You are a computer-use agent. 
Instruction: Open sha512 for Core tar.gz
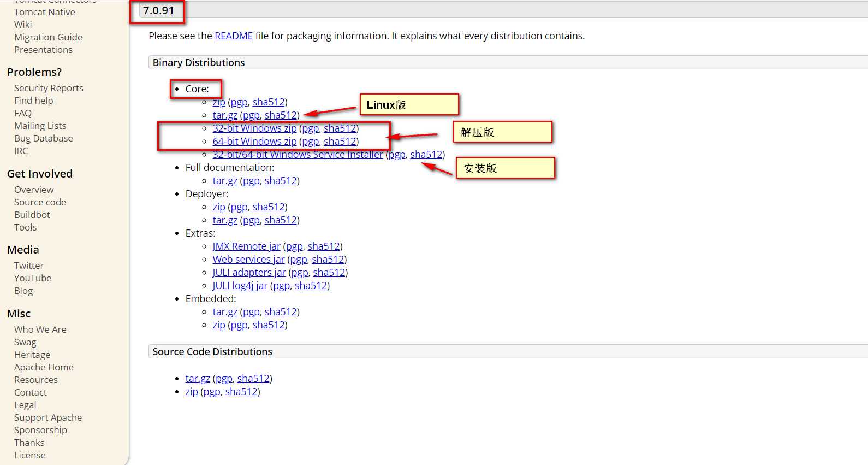[x=281, y=115]
